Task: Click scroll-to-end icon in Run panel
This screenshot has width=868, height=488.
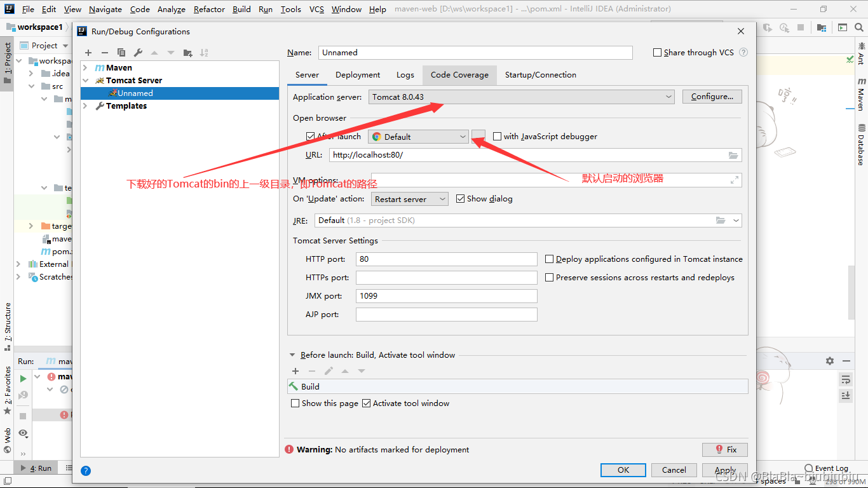Action: (846, 395)
